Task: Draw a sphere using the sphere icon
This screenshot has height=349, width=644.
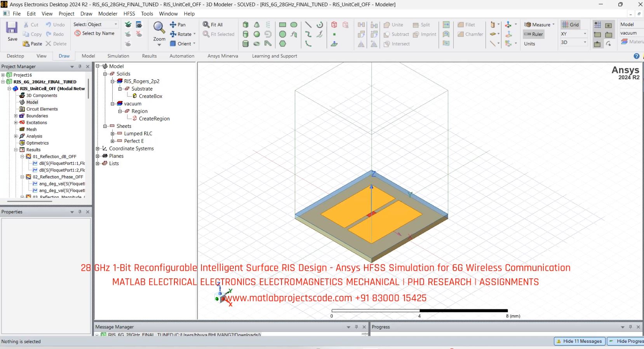Action: (x=257, y=34)
